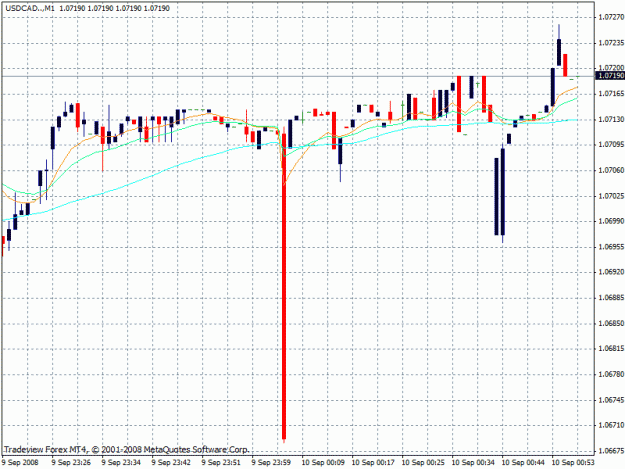The width and height of the screenshot is (625, 469).
Task: Click the price axis label 1.06815
Action: [x=611, y=349]
